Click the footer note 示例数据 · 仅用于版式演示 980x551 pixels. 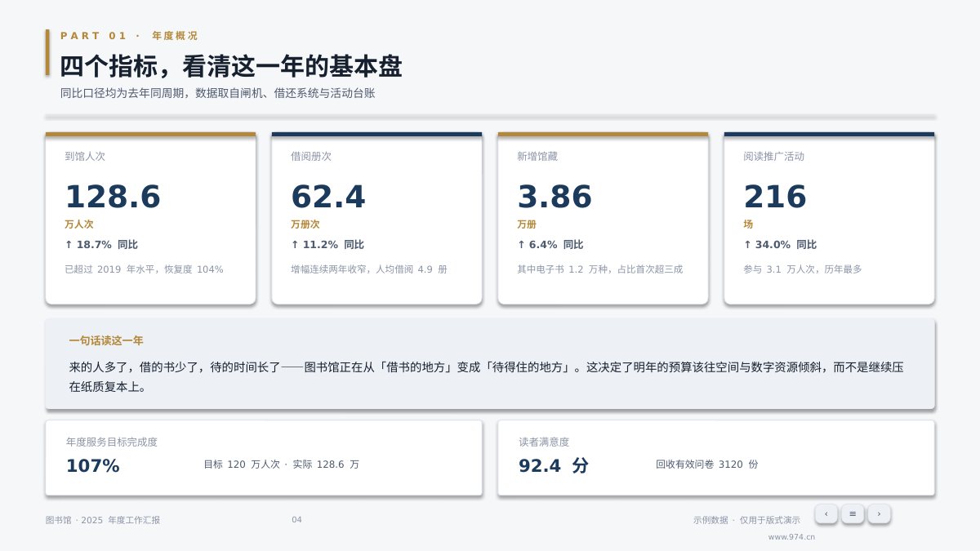(x=747, y=520)
